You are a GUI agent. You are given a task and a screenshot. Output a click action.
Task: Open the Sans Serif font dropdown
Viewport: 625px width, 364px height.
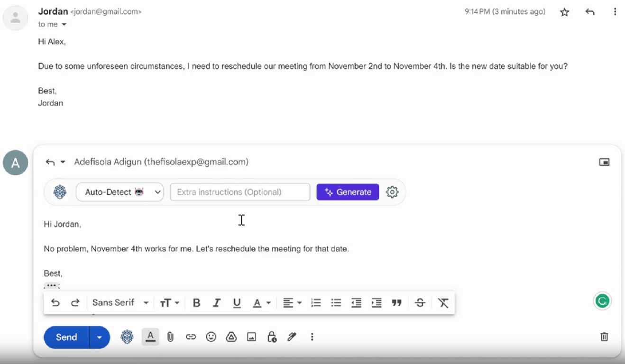pos(120,303)
